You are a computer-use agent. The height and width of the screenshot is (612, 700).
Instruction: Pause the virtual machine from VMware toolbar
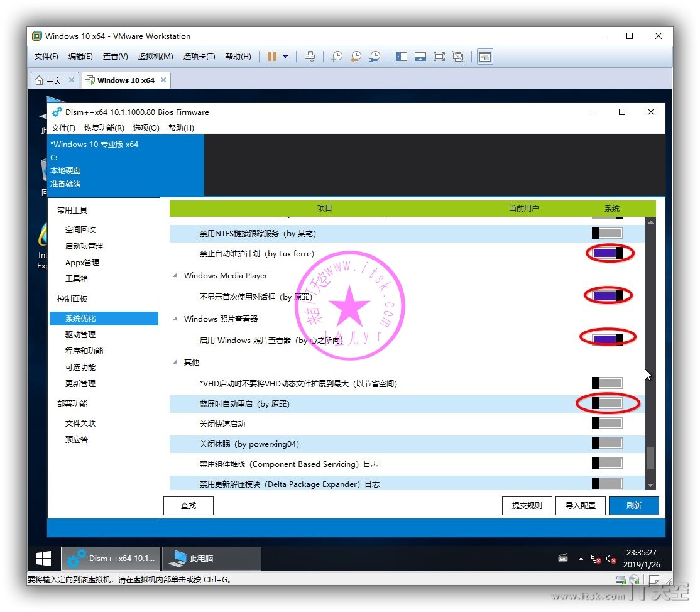(x=272, y=57)
